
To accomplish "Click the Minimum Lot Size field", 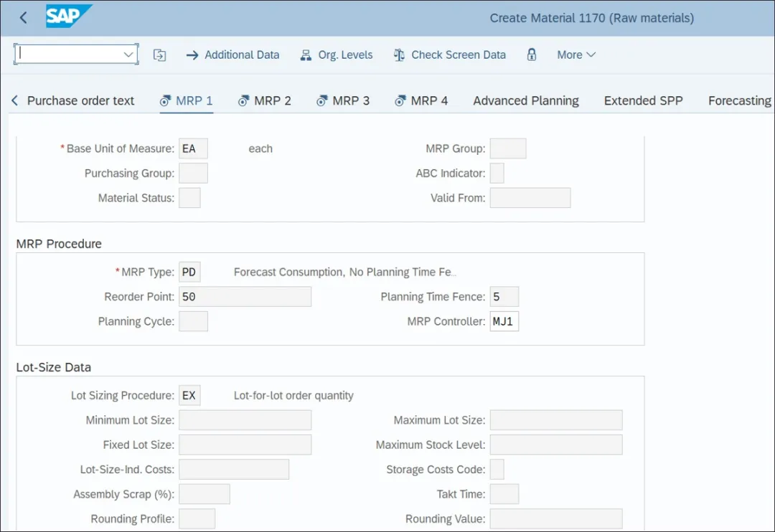I will [245, 420].
